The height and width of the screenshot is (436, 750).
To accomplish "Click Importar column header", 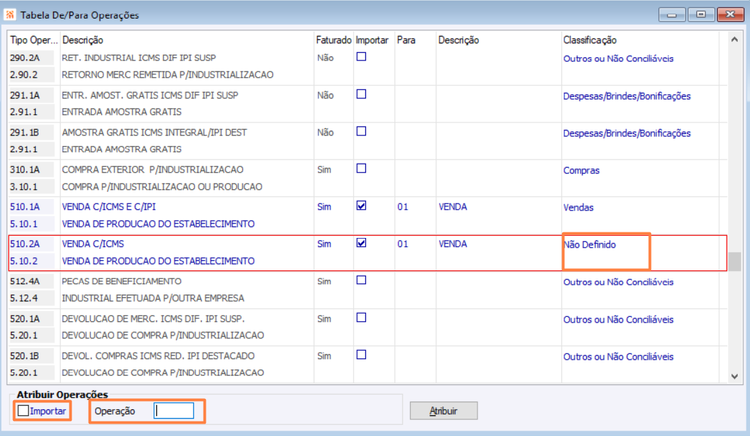I will 372,40.
